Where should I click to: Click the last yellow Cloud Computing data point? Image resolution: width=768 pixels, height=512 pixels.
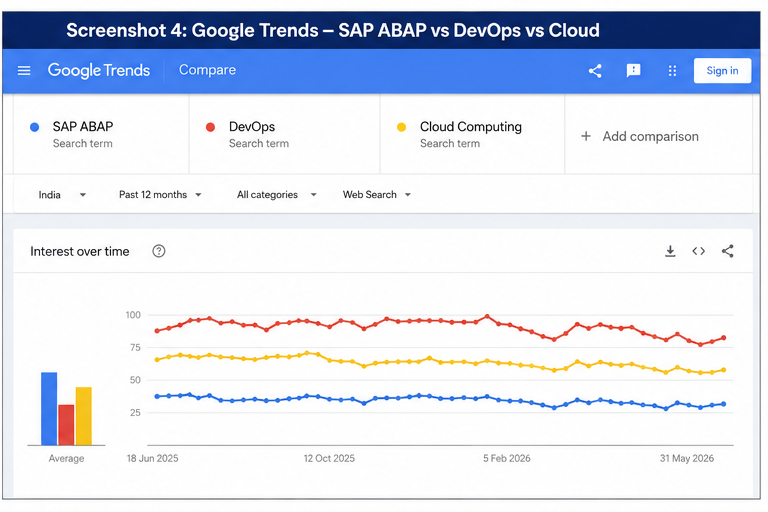(x=723, y=370)
